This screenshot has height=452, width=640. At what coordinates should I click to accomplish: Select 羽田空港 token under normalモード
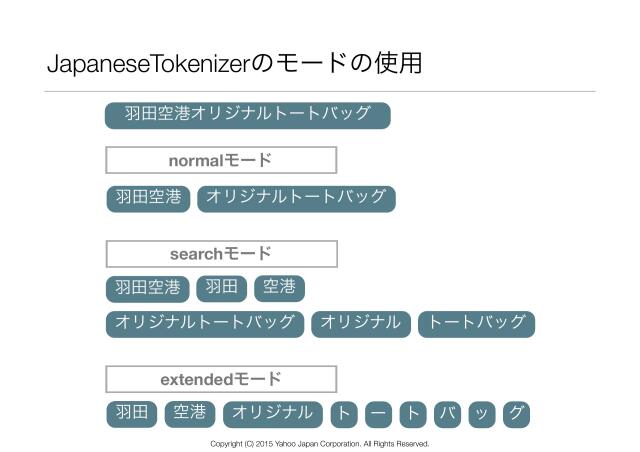(148, 198)
